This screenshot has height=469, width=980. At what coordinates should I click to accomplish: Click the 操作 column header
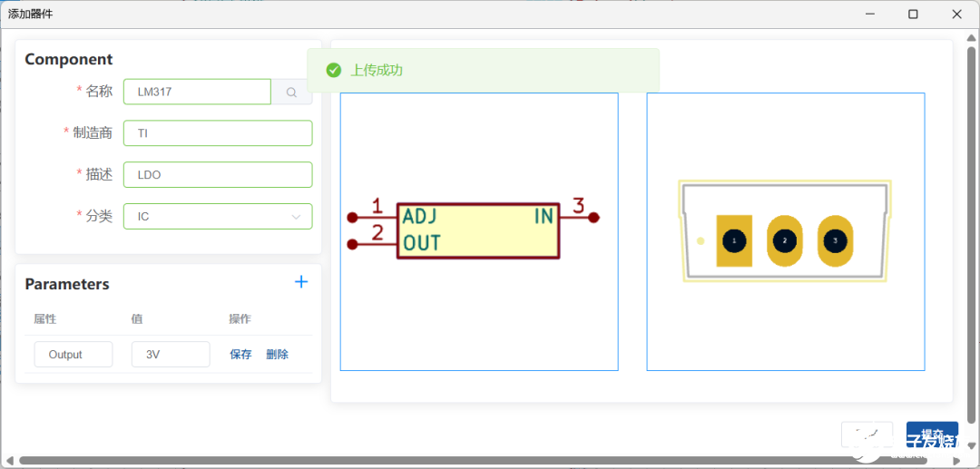coord(240,319)
